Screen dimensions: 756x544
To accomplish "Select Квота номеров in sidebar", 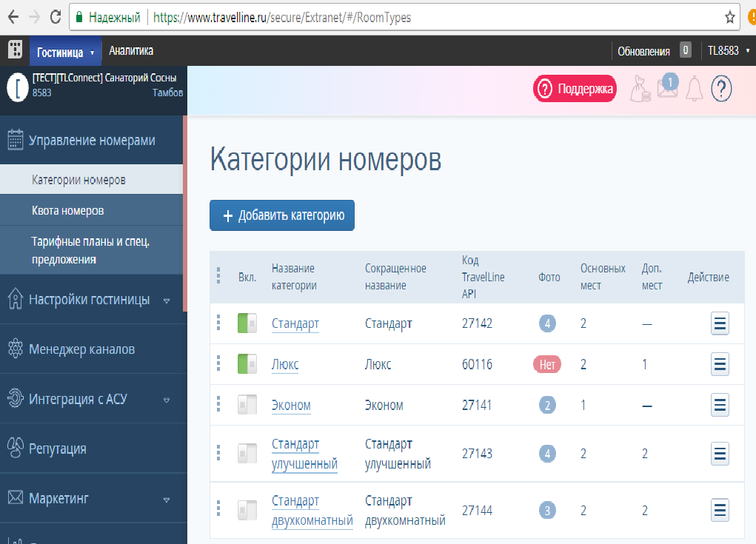I will tap(68, 211).
